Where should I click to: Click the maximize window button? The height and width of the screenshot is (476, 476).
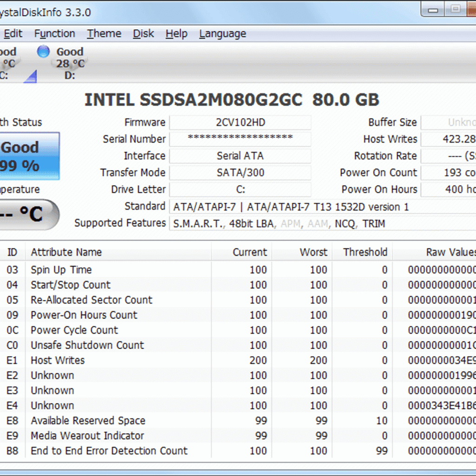click(456, 8)
